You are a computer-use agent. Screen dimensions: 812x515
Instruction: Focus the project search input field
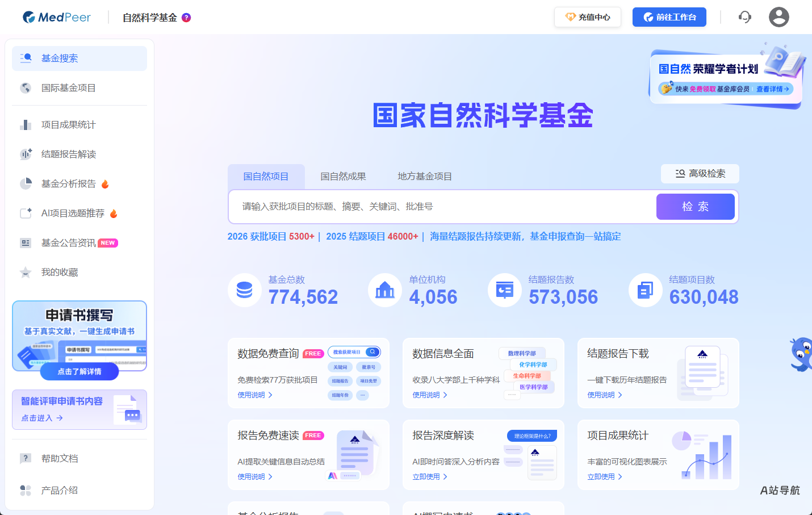coord(443,207)
